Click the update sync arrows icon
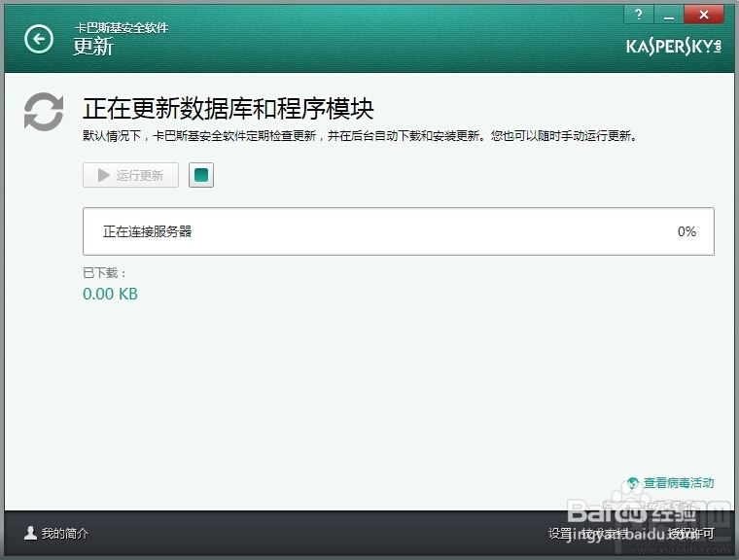This screenshot has width=739, height=560. click(44, 112)
